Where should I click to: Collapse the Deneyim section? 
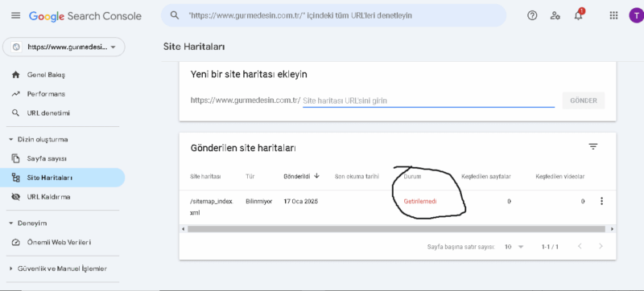pyautogui.click(x=11, y=223)
